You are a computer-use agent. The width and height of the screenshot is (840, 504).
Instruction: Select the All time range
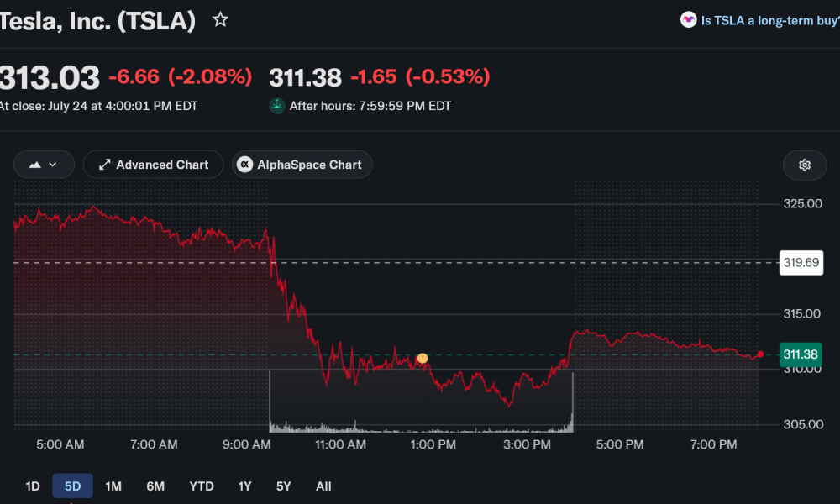323,486
